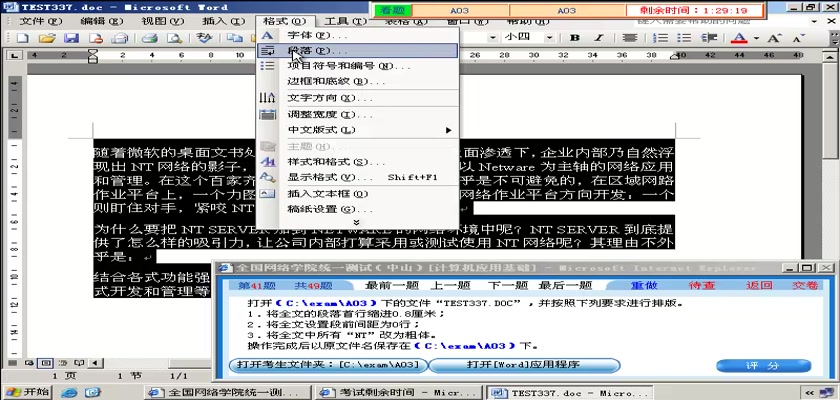Click the Grow Font icon
This screenshot has width=840, height=400.
(x=774, y=38)
